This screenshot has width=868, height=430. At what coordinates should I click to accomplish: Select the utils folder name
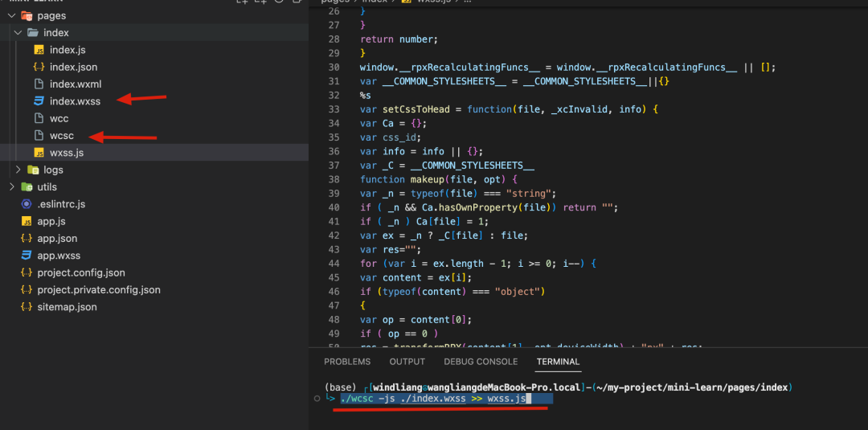(x=47, y=187)
